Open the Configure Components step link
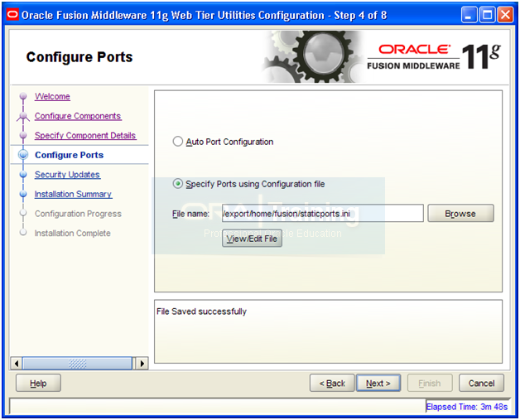This screenshot has height=420, width=520. tap(78, 116)
